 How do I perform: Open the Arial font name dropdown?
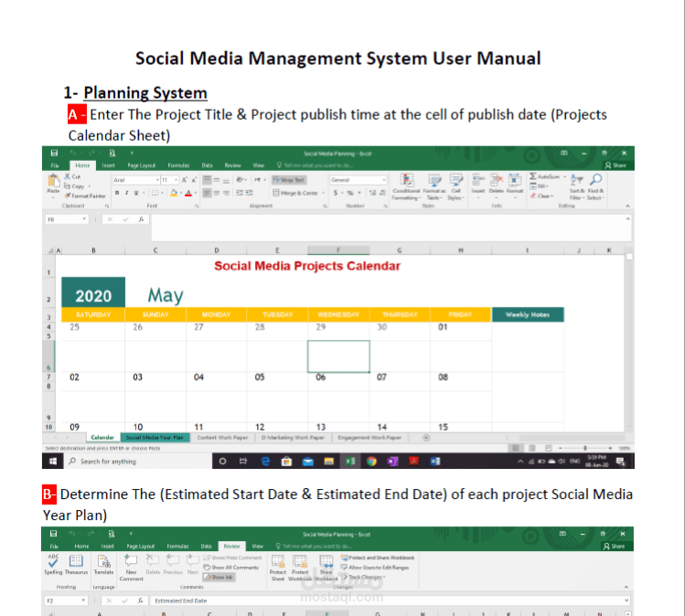click(x=157, y=180)
